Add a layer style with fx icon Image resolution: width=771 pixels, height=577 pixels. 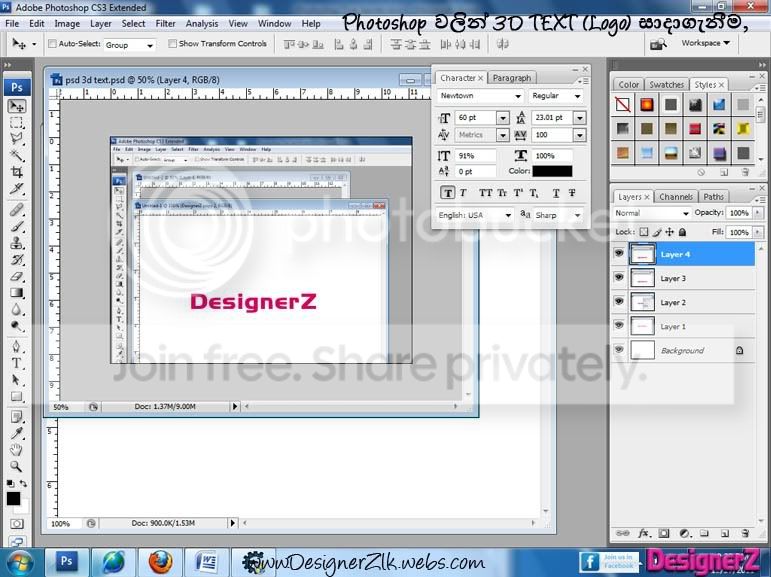click(643, 533)
